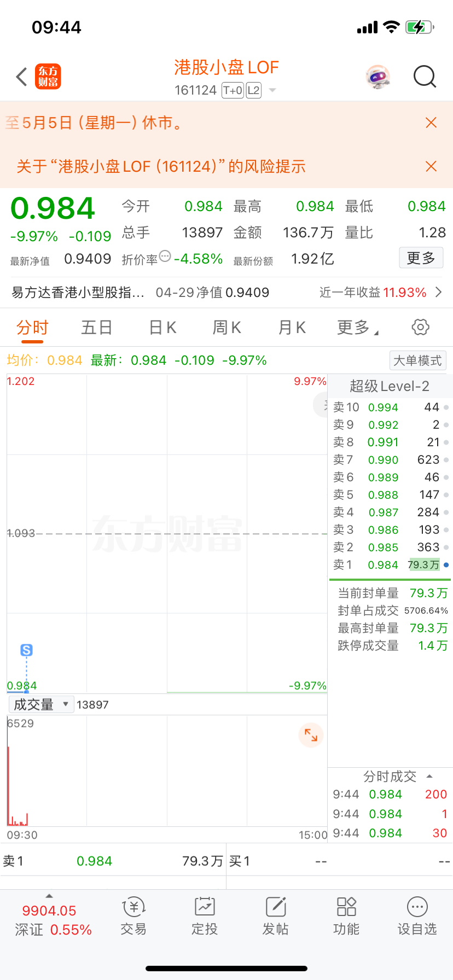Tap the 封单占成交 5706.64% value
The height and width of the screenshot is (980, 453).
[426, 611]
